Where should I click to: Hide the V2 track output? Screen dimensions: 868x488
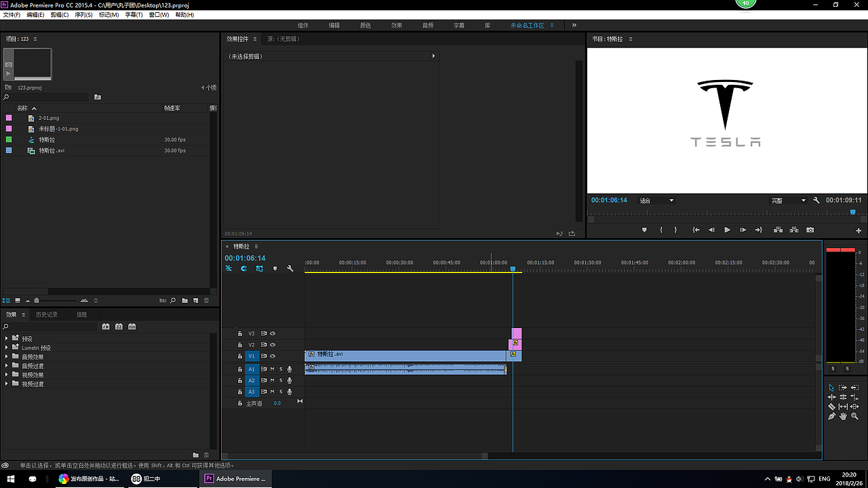tap(273, 345)
